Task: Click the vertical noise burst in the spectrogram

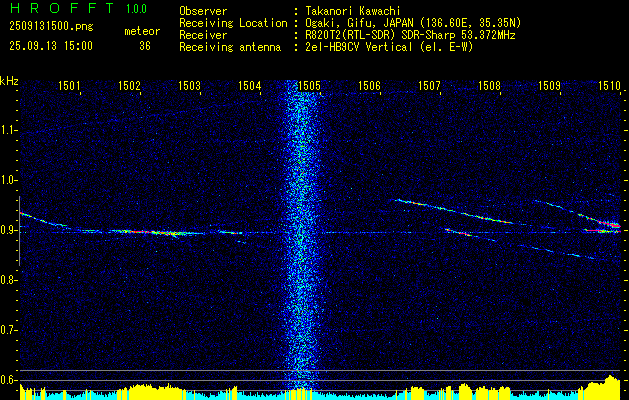Action: (300, 235)
